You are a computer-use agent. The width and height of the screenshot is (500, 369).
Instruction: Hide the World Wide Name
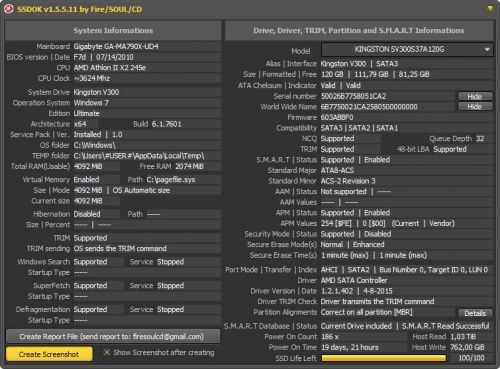tap(475, 107)
